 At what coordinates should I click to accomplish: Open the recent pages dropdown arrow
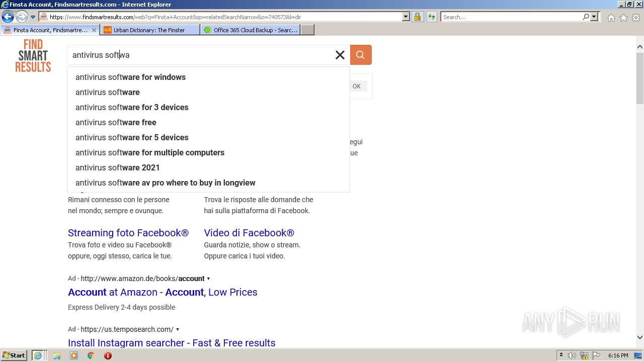pyautogui.click(x=33, y=17)
